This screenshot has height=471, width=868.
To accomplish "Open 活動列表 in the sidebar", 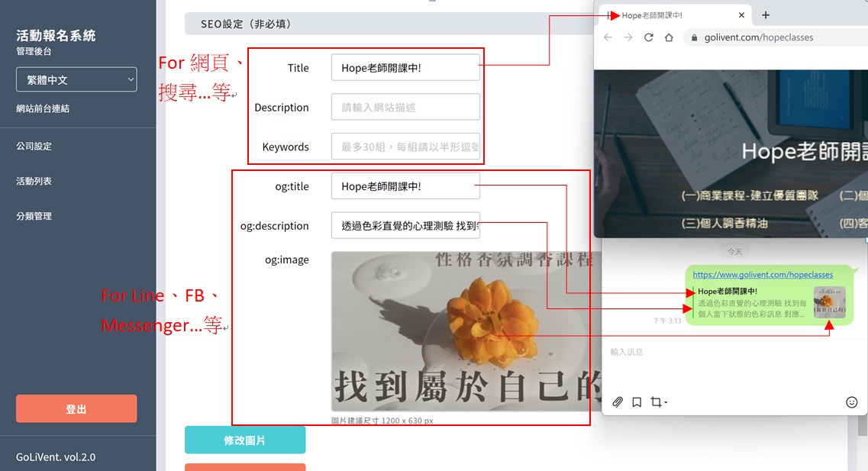I will point(34,181).
